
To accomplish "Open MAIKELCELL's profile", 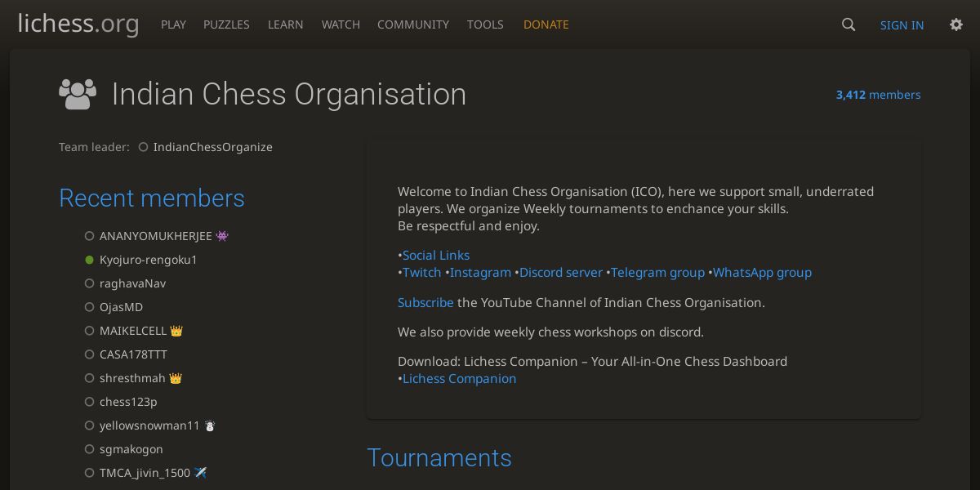I will tap(133, 331).
